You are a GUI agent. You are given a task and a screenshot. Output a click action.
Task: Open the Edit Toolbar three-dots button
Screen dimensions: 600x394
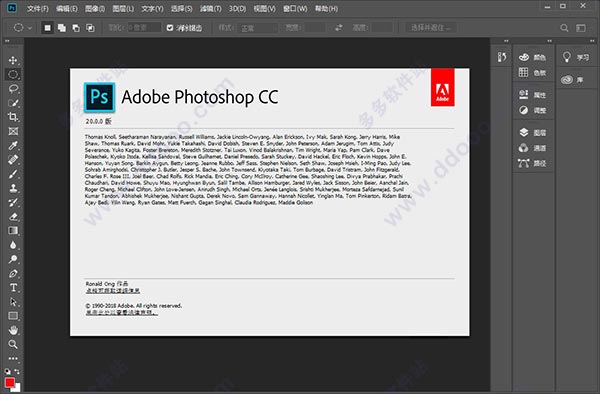[13, 358]
